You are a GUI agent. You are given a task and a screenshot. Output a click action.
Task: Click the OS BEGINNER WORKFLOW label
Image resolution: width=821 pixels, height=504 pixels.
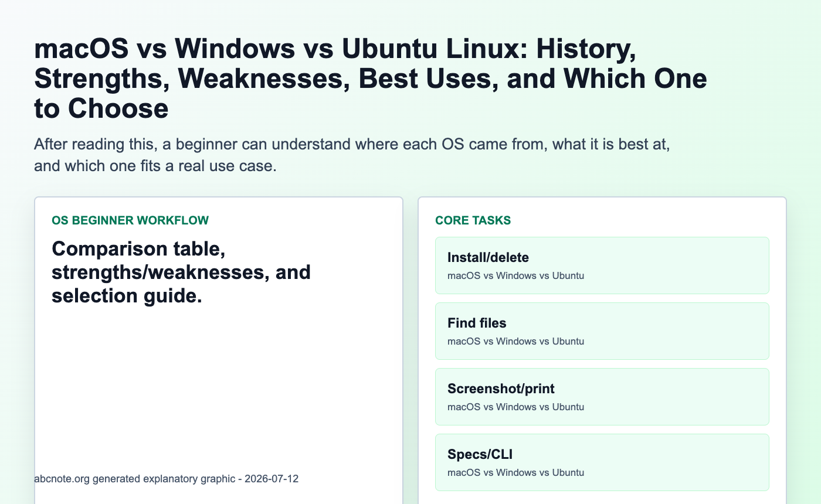click(130, 220)
